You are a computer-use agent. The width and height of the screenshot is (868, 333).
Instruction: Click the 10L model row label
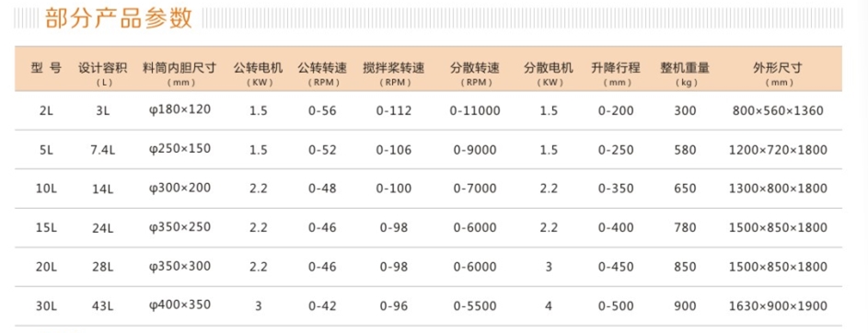(x=47, y=189)
